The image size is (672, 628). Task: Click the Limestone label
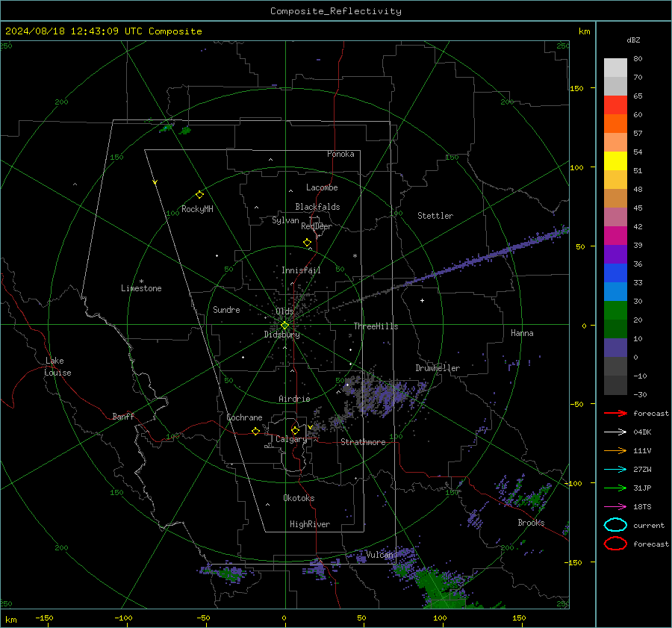tap(141, 288)
